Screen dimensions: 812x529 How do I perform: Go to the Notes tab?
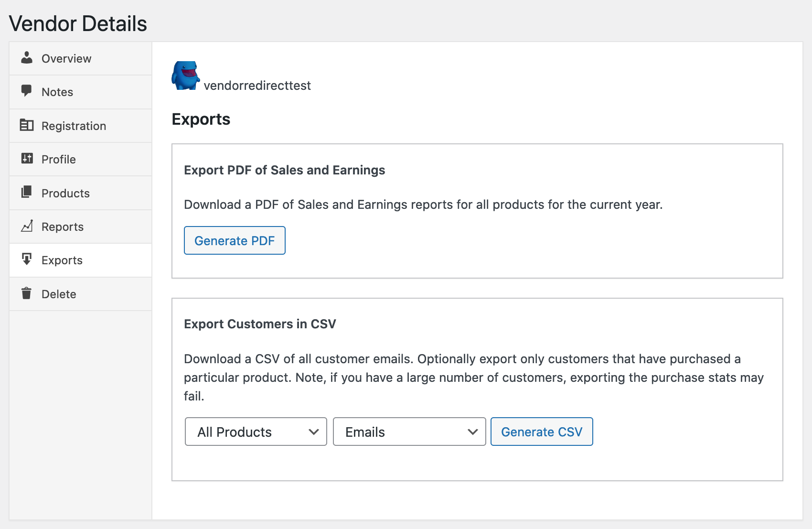click(57, 92)
